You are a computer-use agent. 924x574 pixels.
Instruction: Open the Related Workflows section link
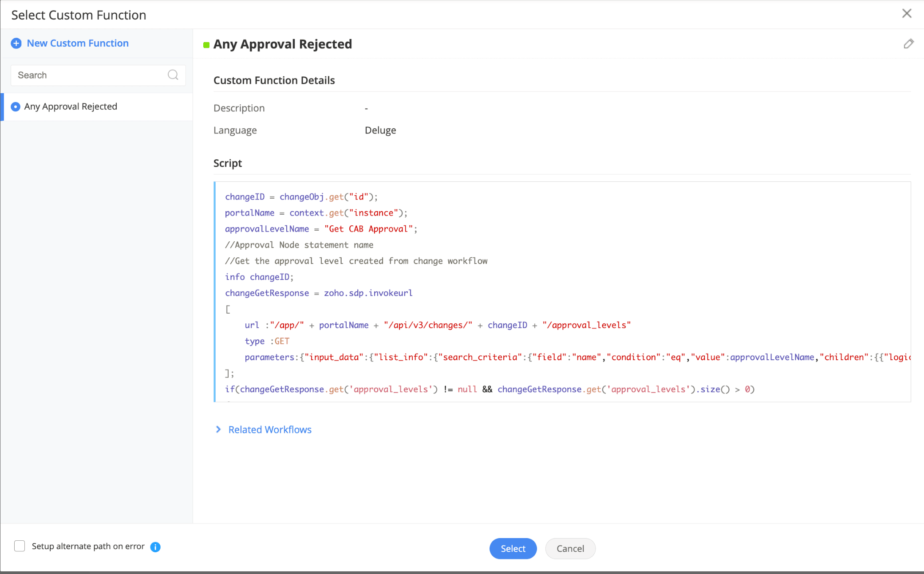(x=270, y=429)
